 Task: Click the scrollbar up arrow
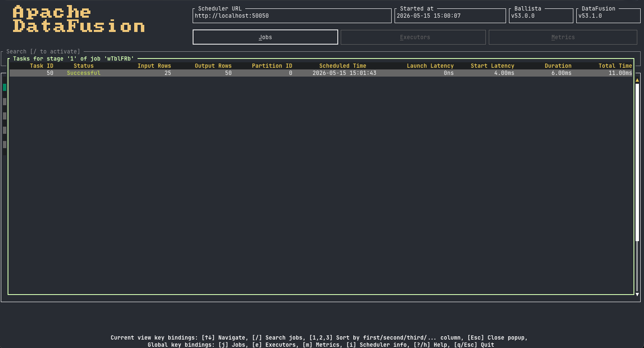(637, 80)
